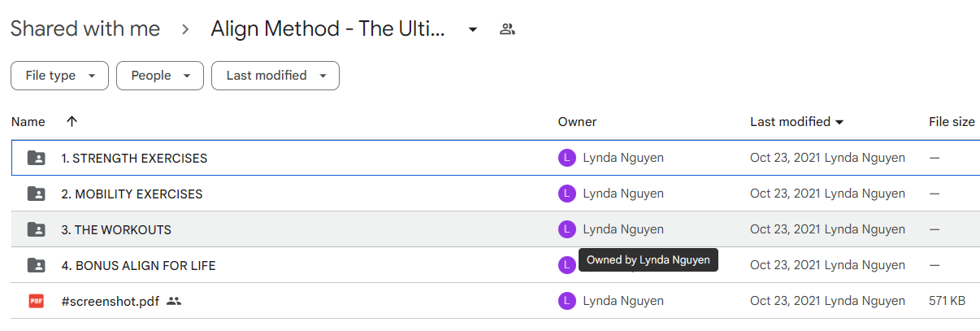Click the Owner column header
The image size is (980, 331).
point(577,122)
